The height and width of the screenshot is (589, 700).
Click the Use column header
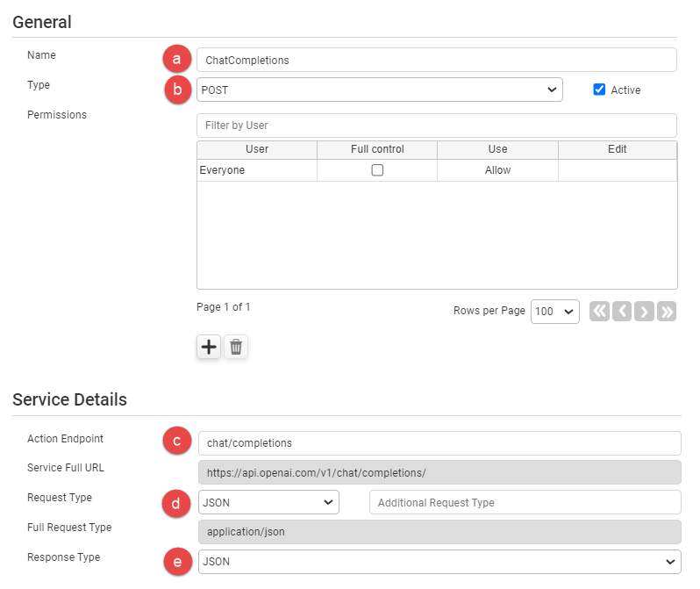coord(497,149)
